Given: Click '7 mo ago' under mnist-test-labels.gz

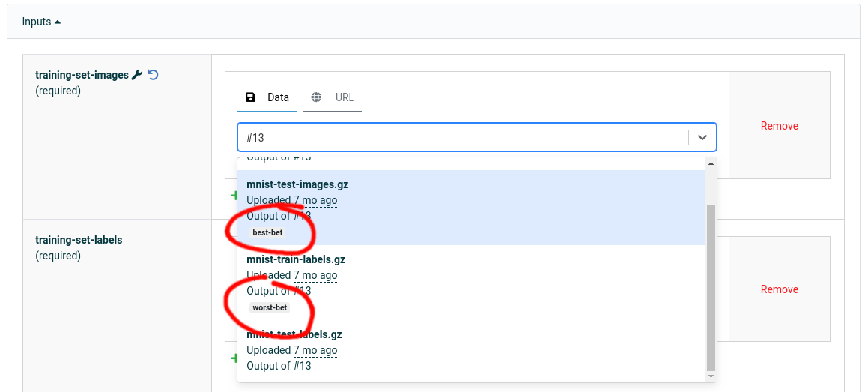Looking at the screenshot, I should point(315,350).
